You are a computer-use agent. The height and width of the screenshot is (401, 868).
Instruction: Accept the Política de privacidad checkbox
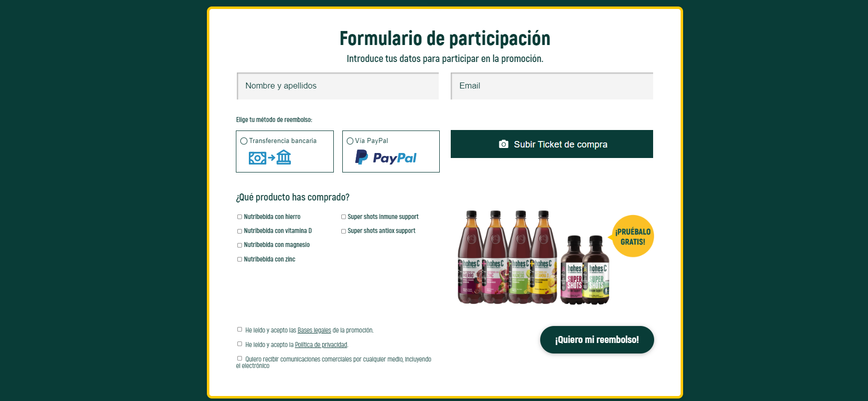(239, 344)
